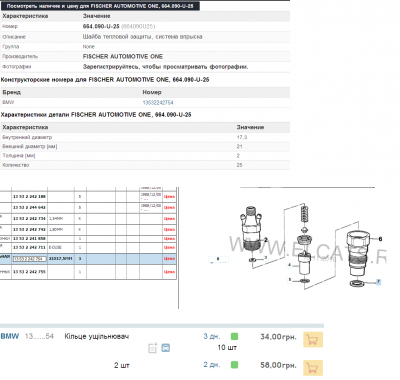Open the document list icon under Кільце ущільнювач
The image size is (400, 380).
point(153,348)
